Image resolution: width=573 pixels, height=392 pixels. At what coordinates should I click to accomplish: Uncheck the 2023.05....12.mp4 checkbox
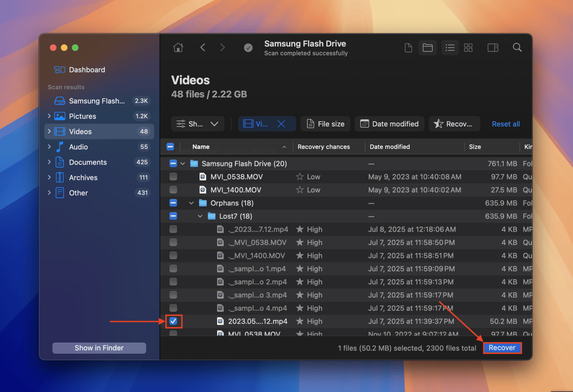pyautogui.click(x=173, y=321)
